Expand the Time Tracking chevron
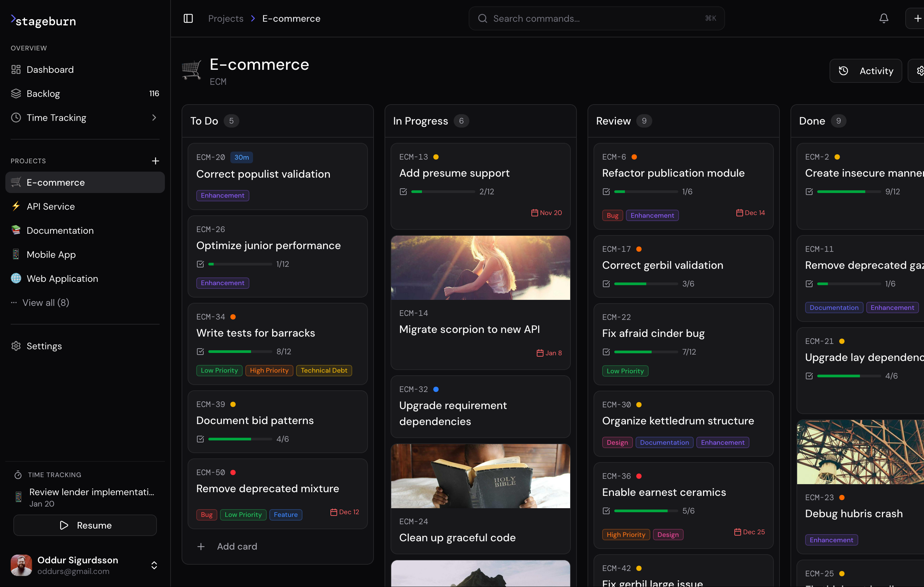This screenshot has width=924, height=587. 154,118
